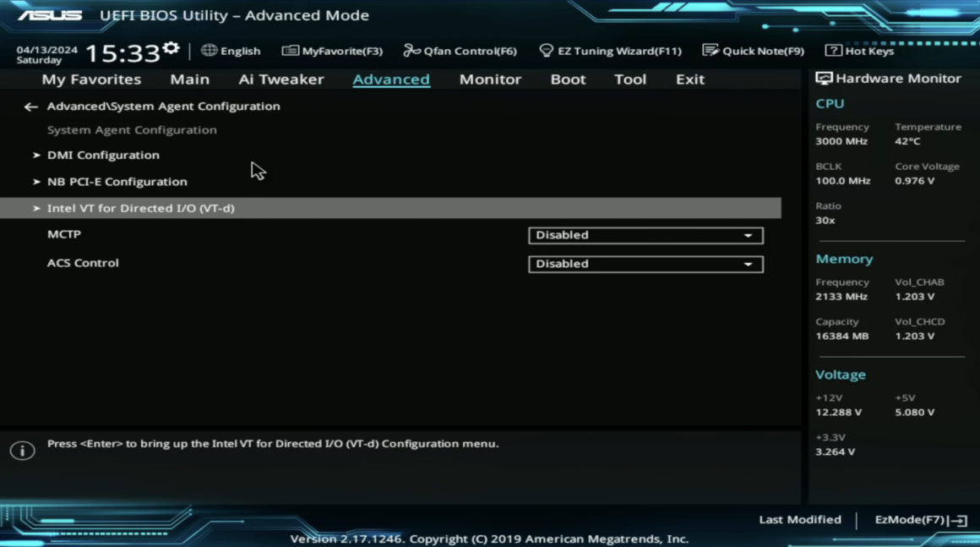Select the Advanced tab
The width and height of the screenshot is (980, 547).
(391, 79)
